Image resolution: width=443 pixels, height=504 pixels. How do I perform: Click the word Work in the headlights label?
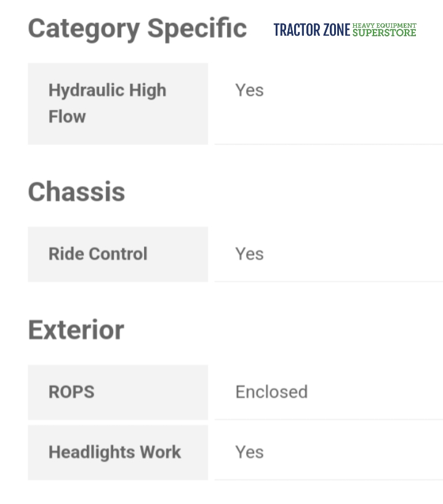[x=161, y=452]
